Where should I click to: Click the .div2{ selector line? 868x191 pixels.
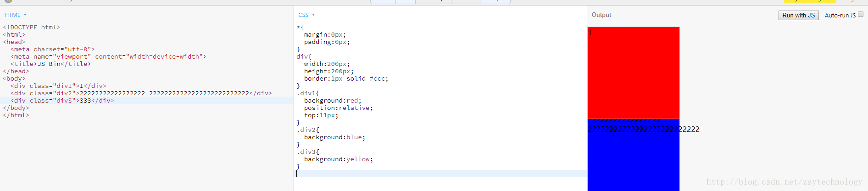tap(308, 130)
